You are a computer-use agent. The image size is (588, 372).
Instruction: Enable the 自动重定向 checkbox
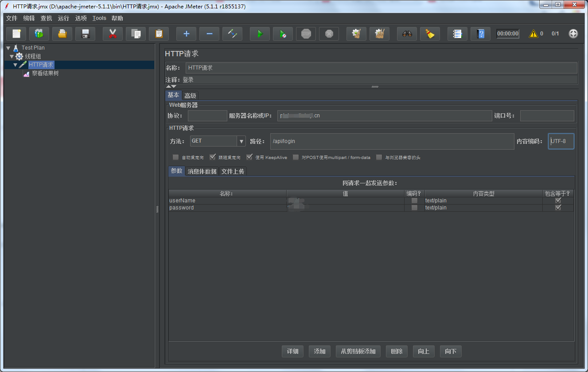pos(176,157)
